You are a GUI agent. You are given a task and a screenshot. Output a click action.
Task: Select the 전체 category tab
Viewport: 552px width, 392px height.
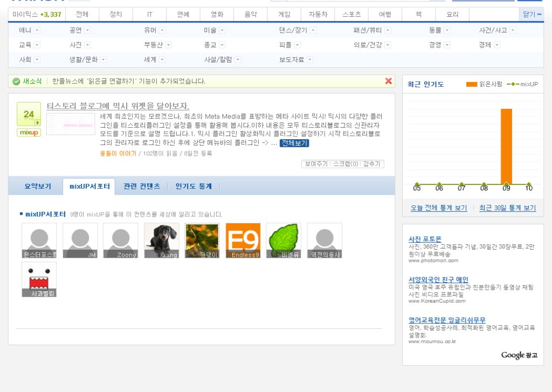click(x=82, y=15)
